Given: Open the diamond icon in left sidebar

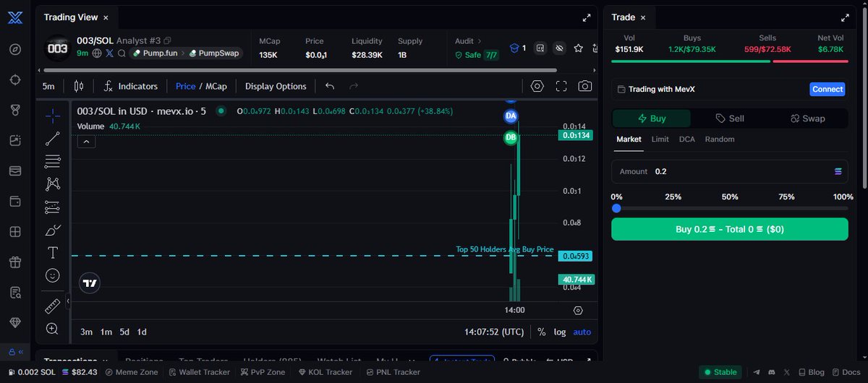Looking at the screenshot, I should 15,322.
